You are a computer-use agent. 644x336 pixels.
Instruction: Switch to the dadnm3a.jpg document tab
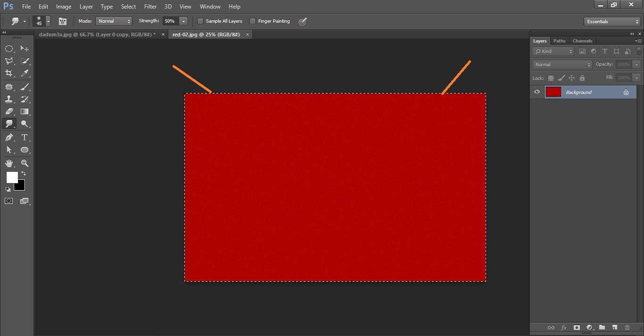97,34
